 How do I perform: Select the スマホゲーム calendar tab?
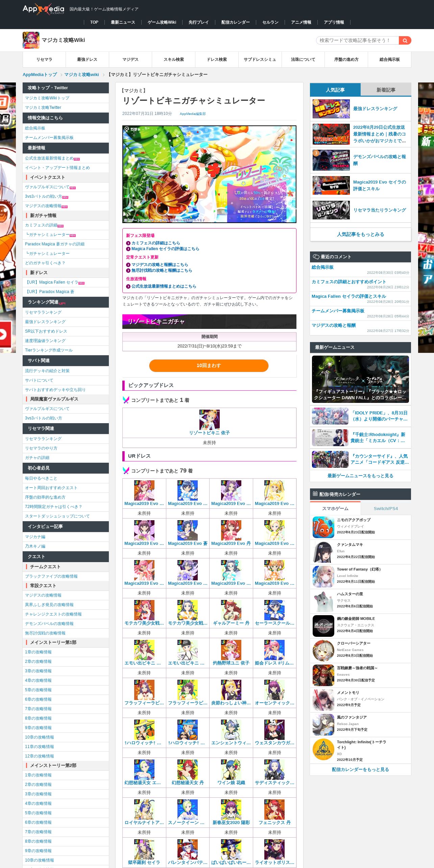(x=335, y=508)
